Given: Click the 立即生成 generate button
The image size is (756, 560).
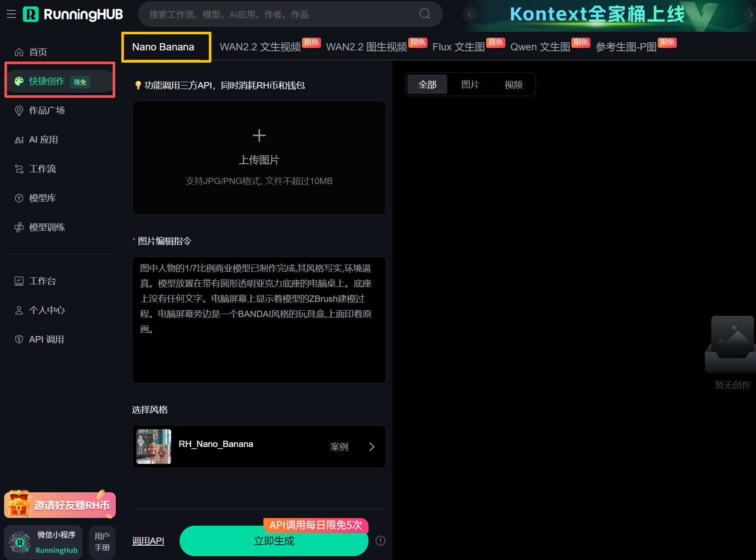Looking at the screenshot, I should point(274,541).
